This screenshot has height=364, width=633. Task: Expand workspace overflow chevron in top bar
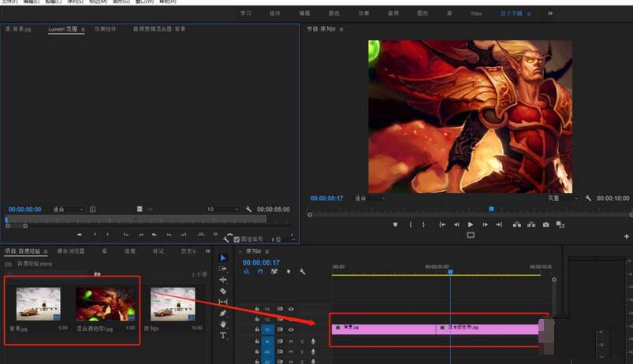tap(550, 13)
